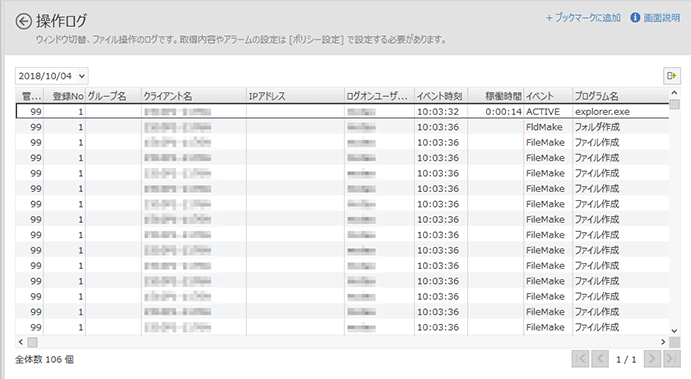This screenshot has height=379, width=691.
Task: Go to the last page button
Action: [x=672, y=359]
